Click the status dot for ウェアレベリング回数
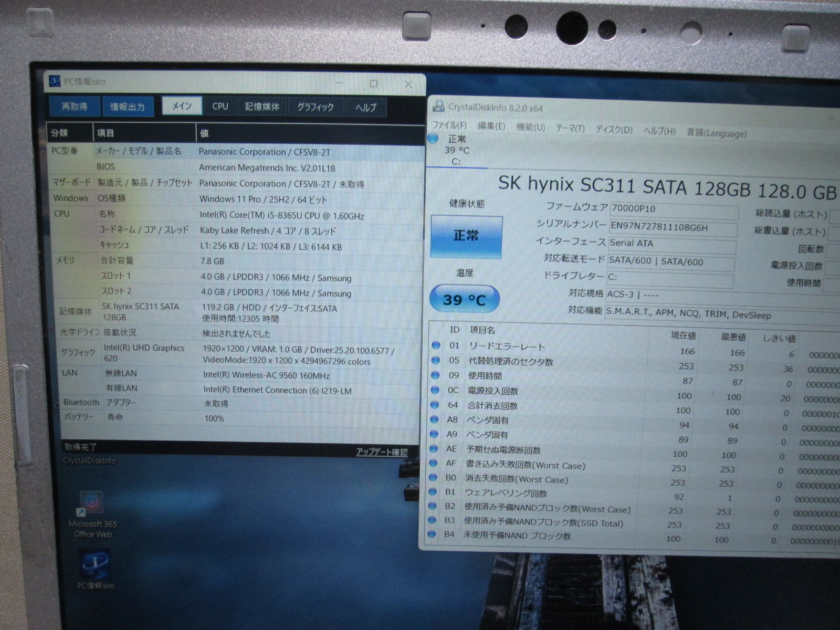Screen dimensions: 840x630 tap(433, 491)
